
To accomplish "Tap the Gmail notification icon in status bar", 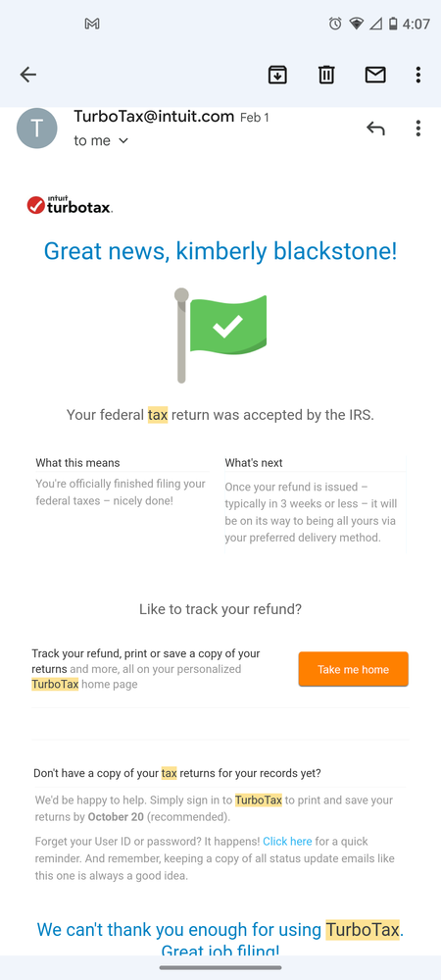I will 92,24.
